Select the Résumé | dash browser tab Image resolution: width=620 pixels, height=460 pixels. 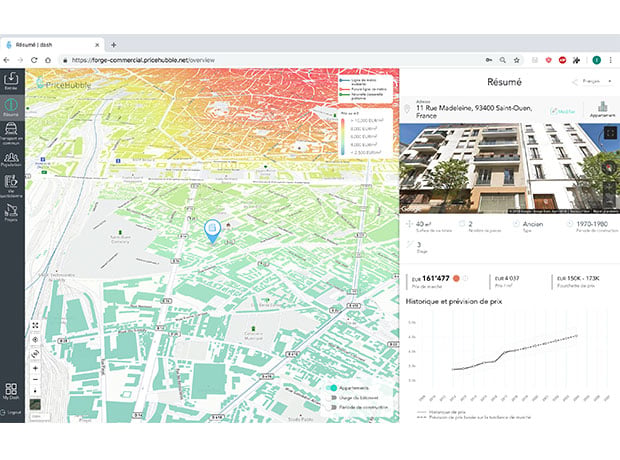click(52, 45)
